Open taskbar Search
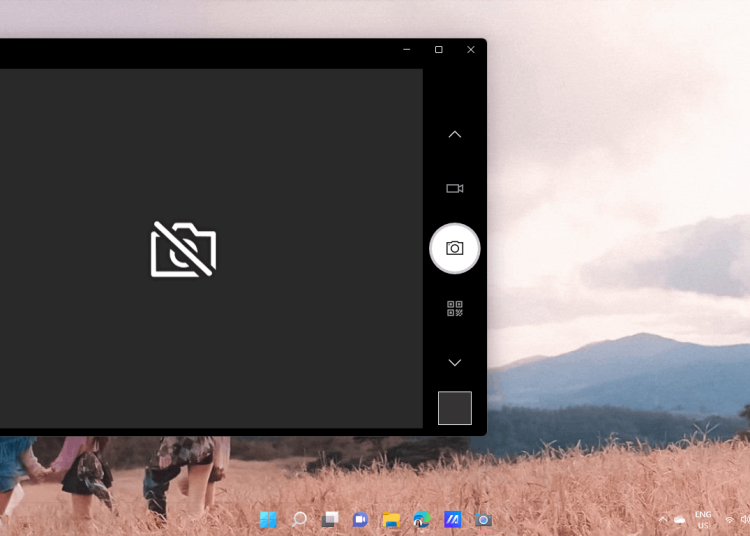This screenshot has height=536, width=750. (x=299, y=519)
